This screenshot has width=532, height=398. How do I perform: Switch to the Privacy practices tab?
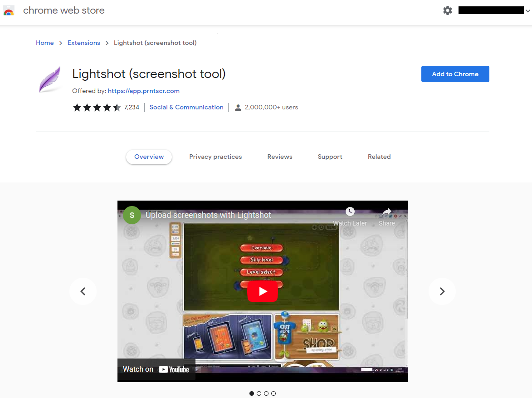[x=215, y=157]
